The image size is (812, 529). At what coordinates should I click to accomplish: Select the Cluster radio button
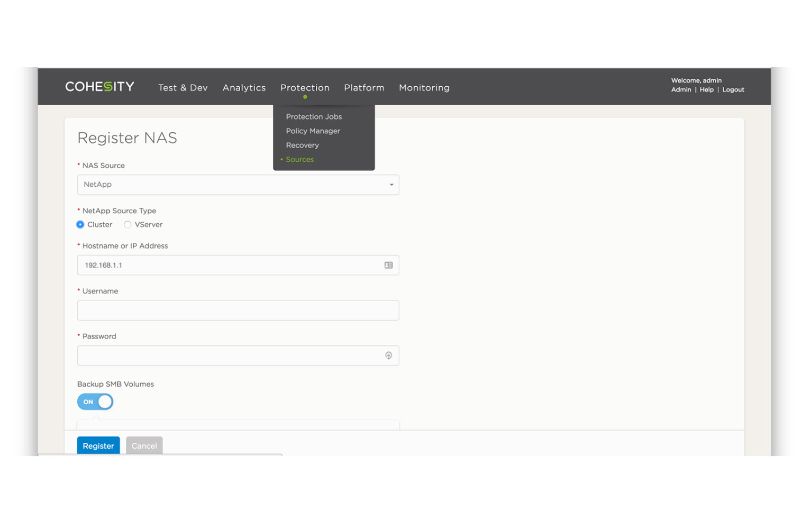click(80, 225)
